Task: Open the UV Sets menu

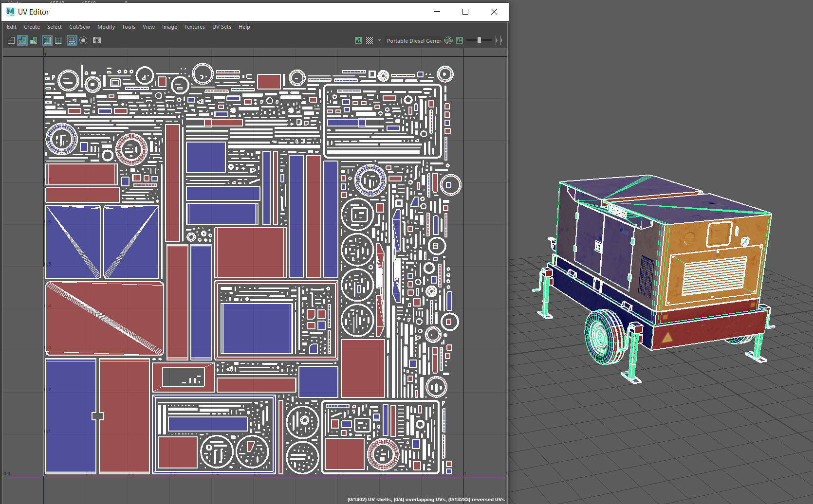Action: (222, 27)
